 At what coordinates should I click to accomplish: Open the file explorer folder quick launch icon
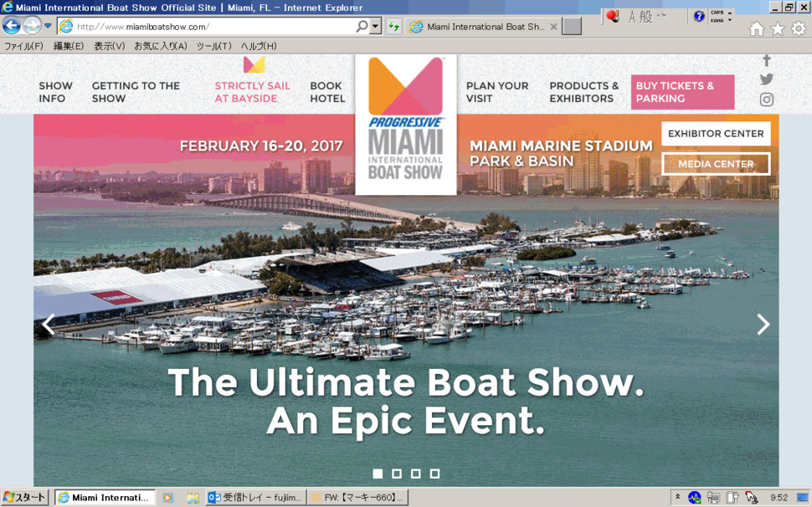(x=193, y=498)
